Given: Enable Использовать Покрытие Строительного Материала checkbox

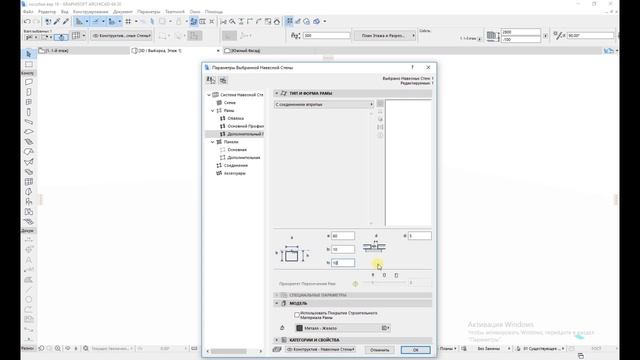Looking at the screenshot, I should pos(297,315).
